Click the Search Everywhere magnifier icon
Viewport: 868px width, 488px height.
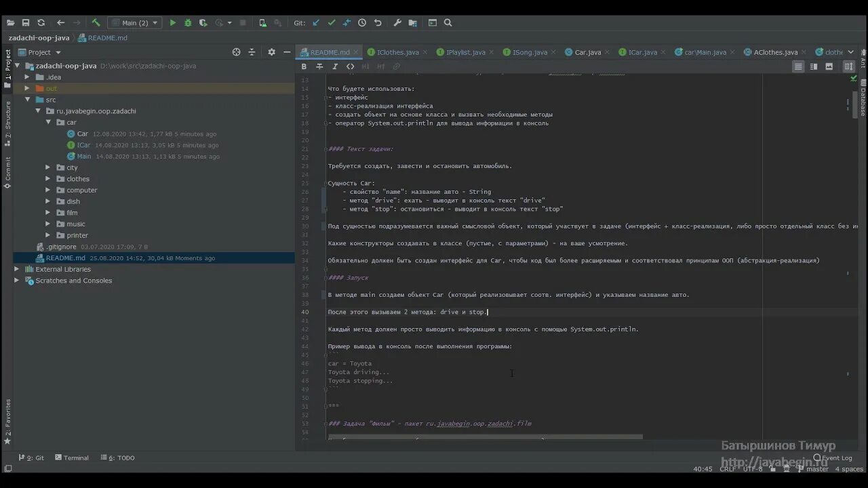pos(448,23)
